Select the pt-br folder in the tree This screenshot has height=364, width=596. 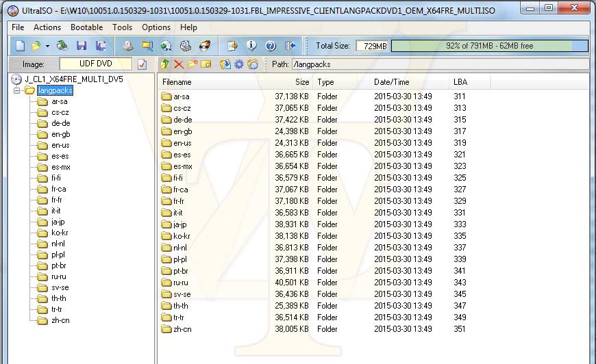59,265
